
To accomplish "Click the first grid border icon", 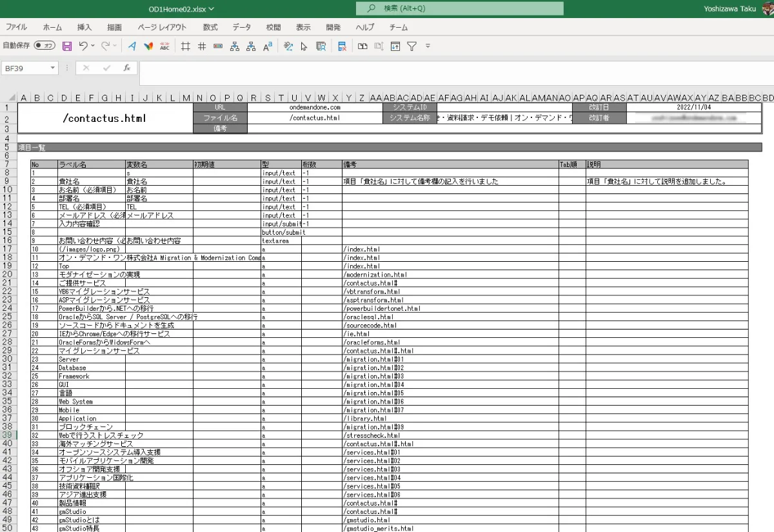I will (186, 46).
